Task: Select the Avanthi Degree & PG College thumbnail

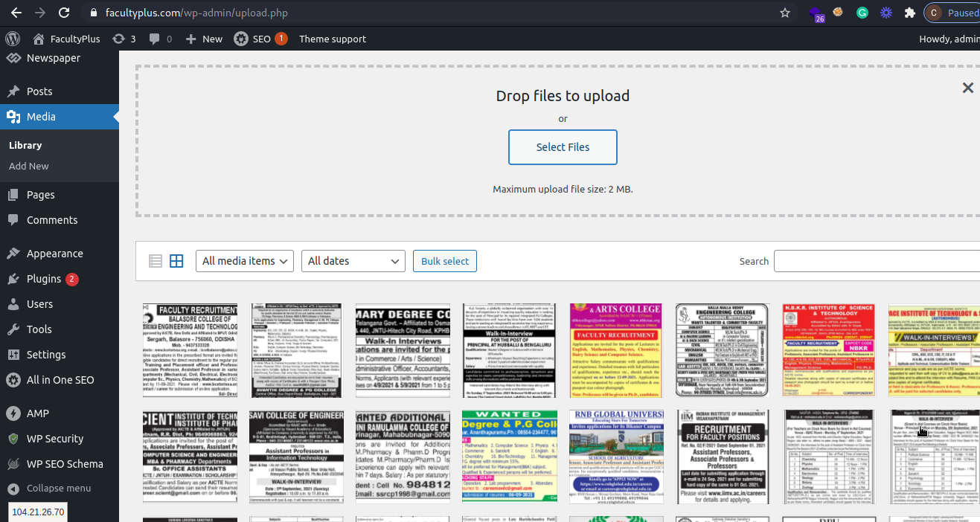Action: [x=297, y=350]
